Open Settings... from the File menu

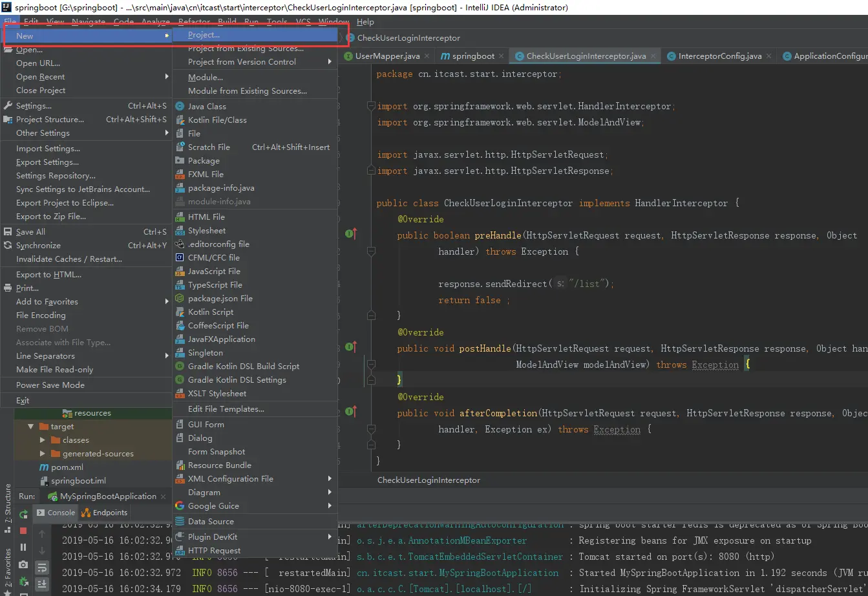point(87,106)
